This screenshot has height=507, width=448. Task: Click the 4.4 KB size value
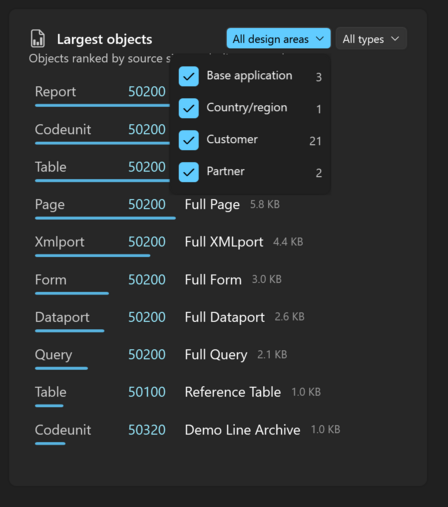(288, 242)
